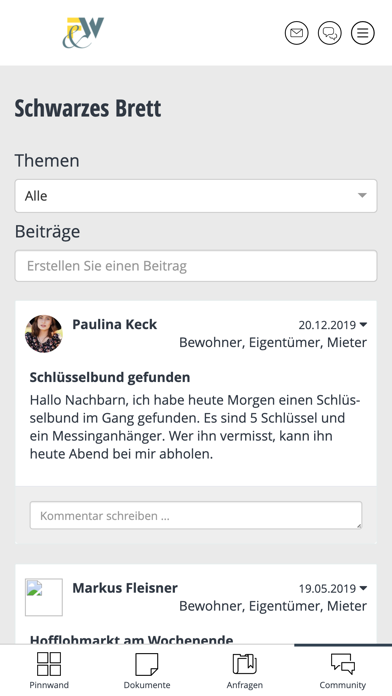Open Pinnwand grid icon in bottom bar
The image size is (392, 696).
click(x=49, y=664)
